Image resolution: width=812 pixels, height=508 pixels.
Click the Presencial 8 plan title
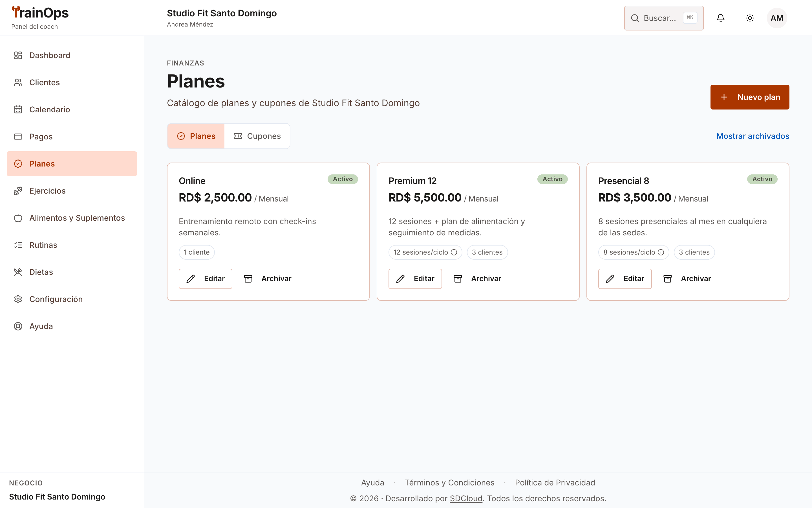point(623,181)
